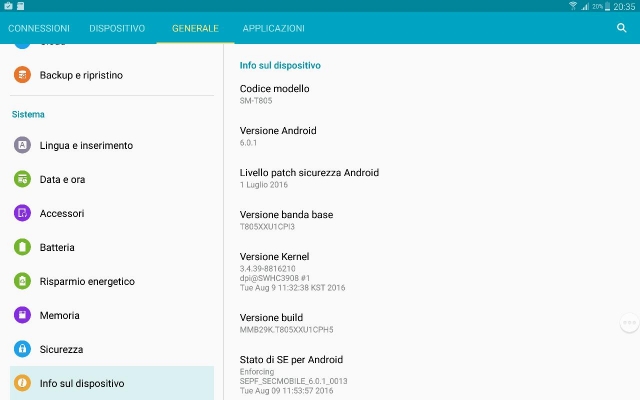Tap the search magnifier icon

(x=622, y=28)
